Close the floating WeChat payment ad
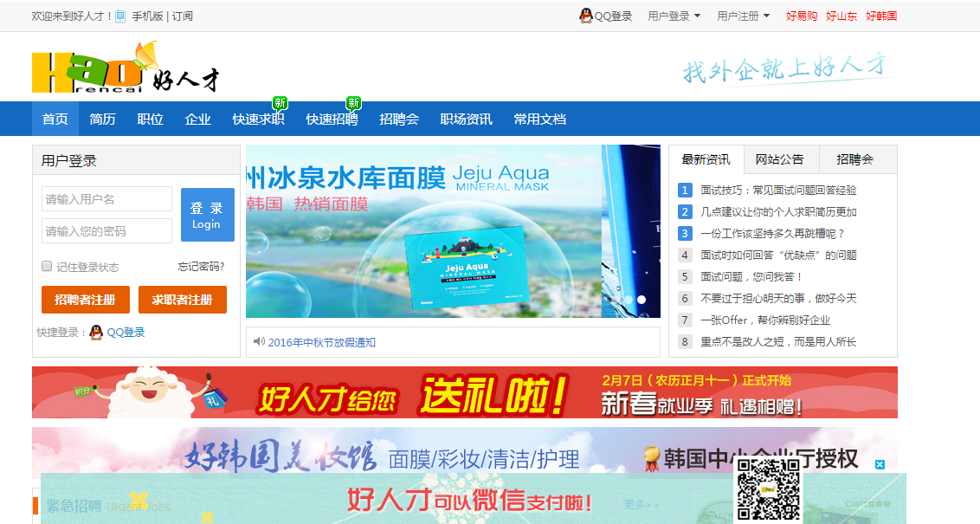 [880, 464]
